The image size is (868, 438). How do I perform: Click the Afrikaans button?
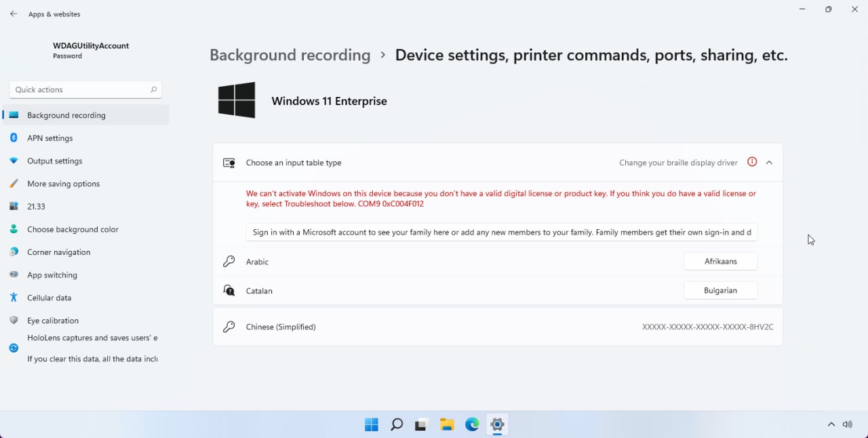point(720,261)
